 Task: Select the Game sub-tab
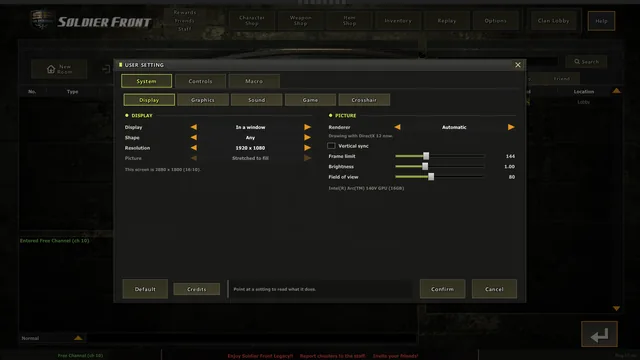coord(310,100)
